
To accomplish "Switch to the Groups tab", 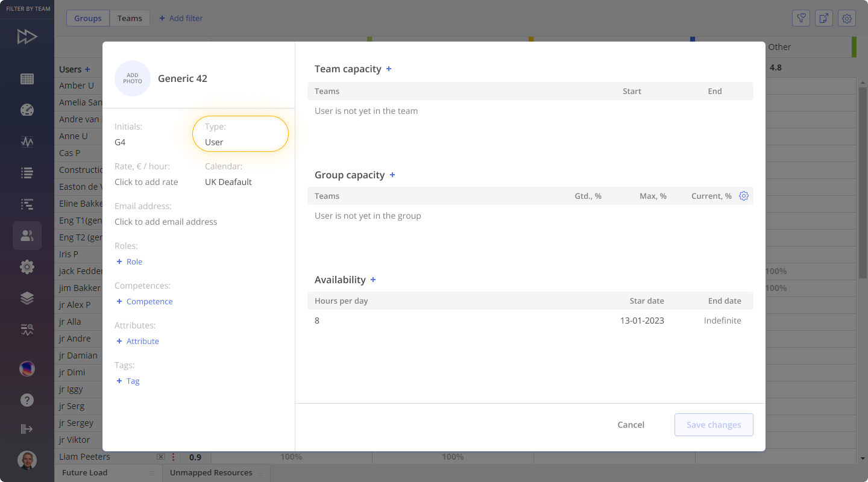I will [88, 18].
